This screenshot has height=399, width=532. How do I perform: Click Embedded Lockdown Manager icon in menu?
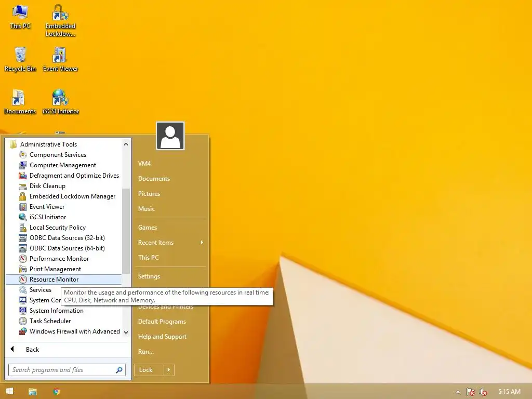[x=23, y=196]
